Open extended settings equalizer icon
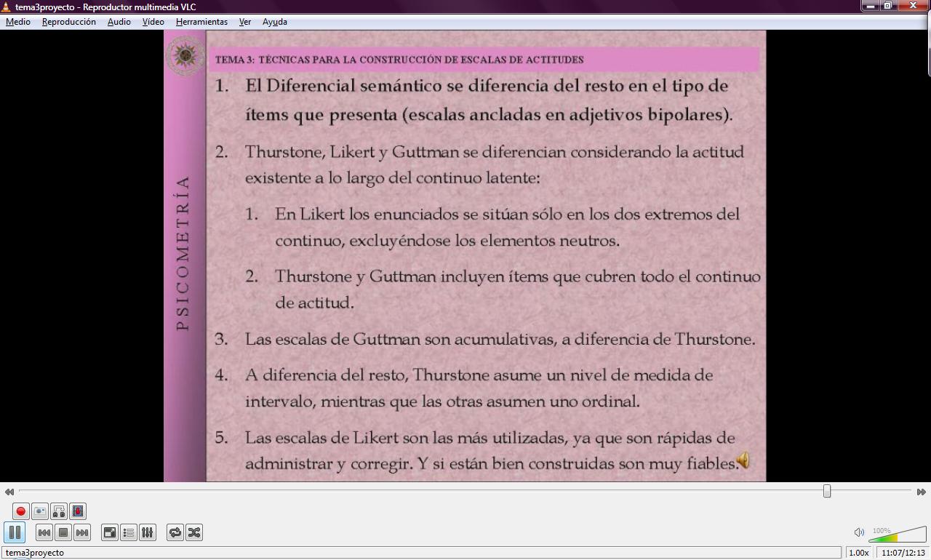The width and height of the screenshot is (931, 560). [148, 533]
